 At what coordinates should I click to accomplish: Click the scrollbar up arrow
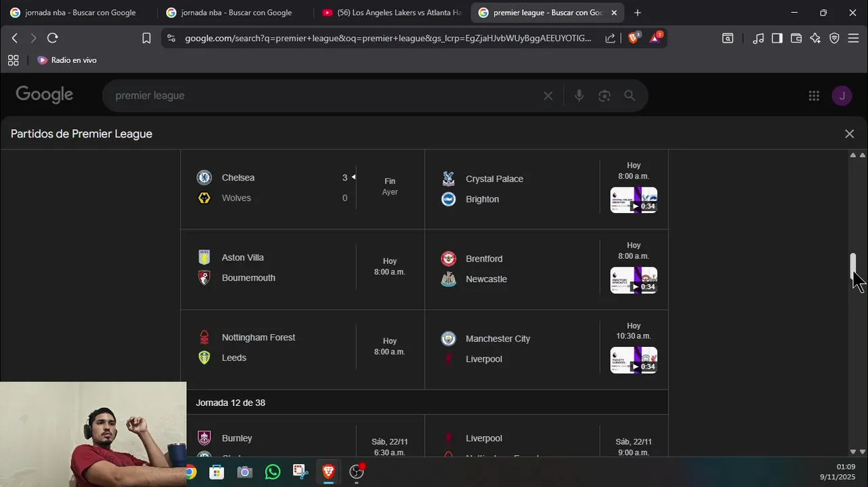[853, 156]
